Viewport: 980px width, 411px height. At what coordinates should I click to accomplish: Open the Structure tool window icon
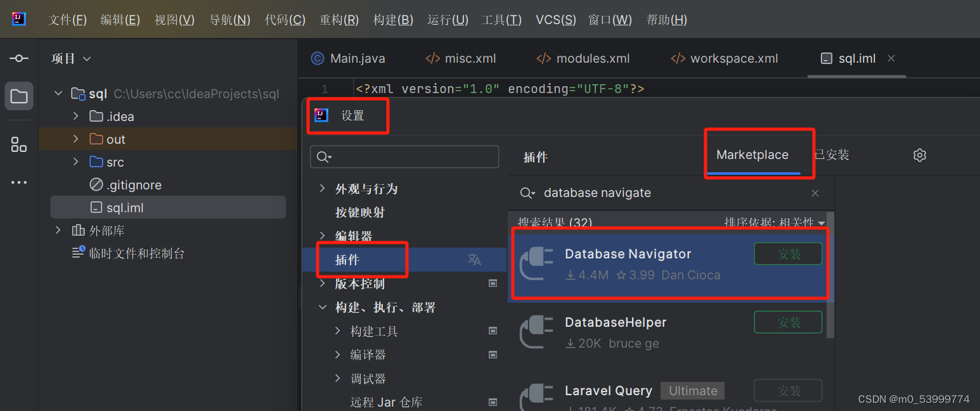pyautogui.click(x=19, y=144)
